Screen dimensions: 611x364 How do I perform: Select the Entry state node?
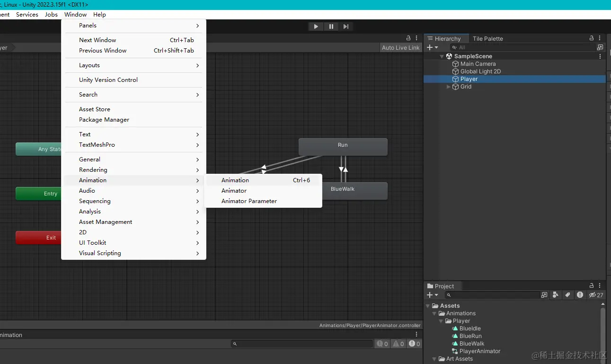pyautogui.click(x=39, y=194)
